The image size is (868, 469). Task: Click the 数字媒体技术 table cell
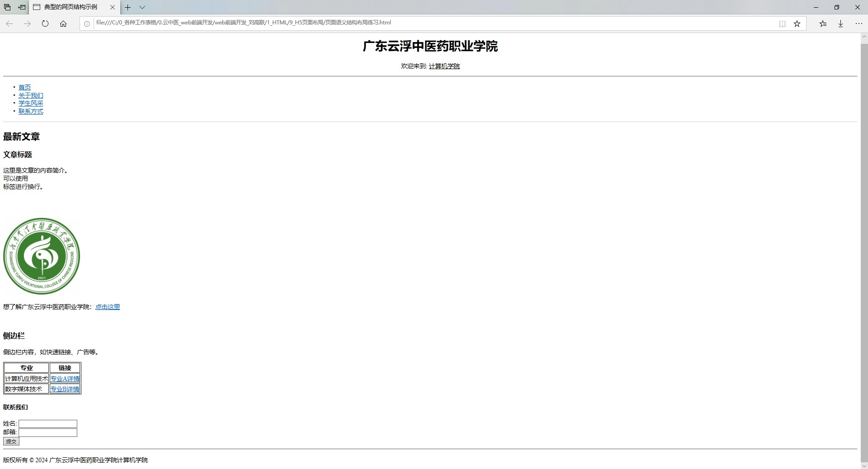(x=27, y=389)
